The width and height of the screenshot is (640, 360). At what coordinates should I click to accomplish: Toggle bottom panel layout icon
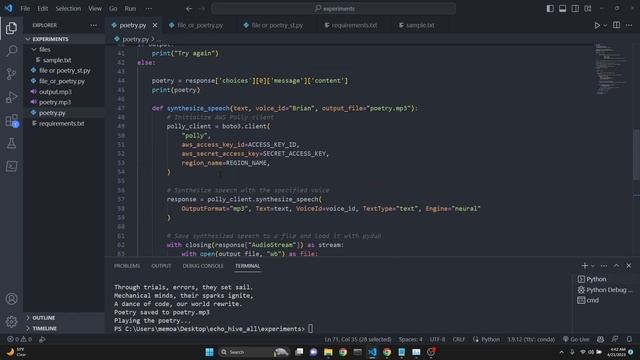[562, 9]
